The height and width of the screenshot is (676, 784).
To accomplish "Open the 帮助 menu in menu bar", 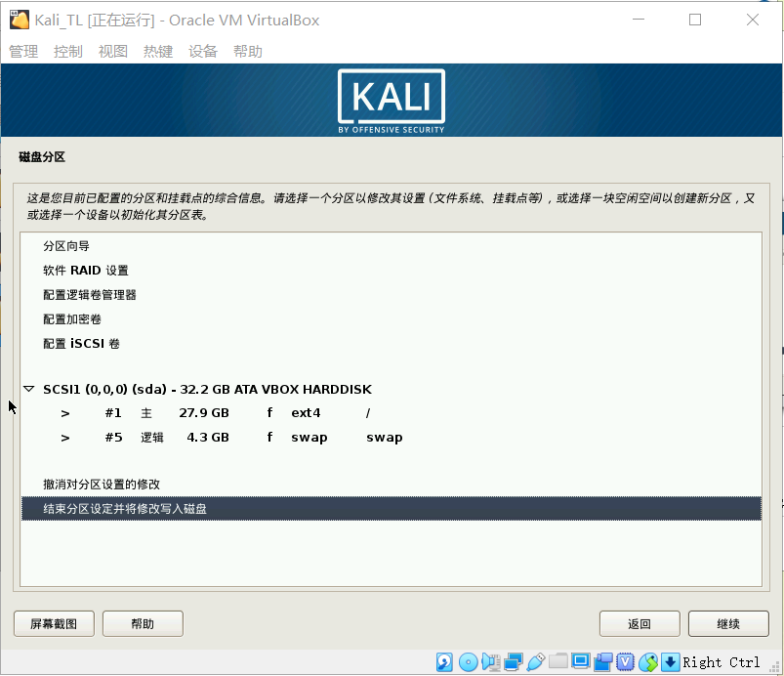I will pos(247,51).
